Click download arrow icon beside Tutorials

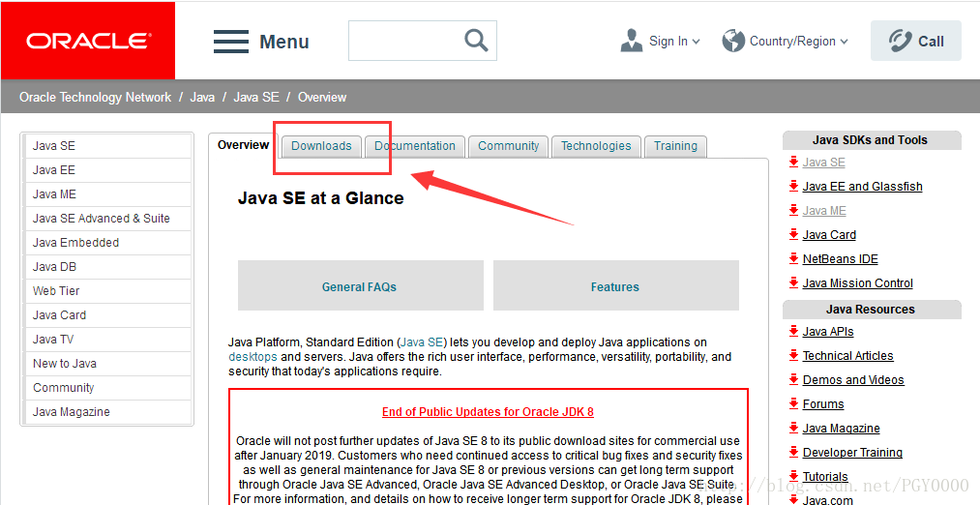click(793, 476)
